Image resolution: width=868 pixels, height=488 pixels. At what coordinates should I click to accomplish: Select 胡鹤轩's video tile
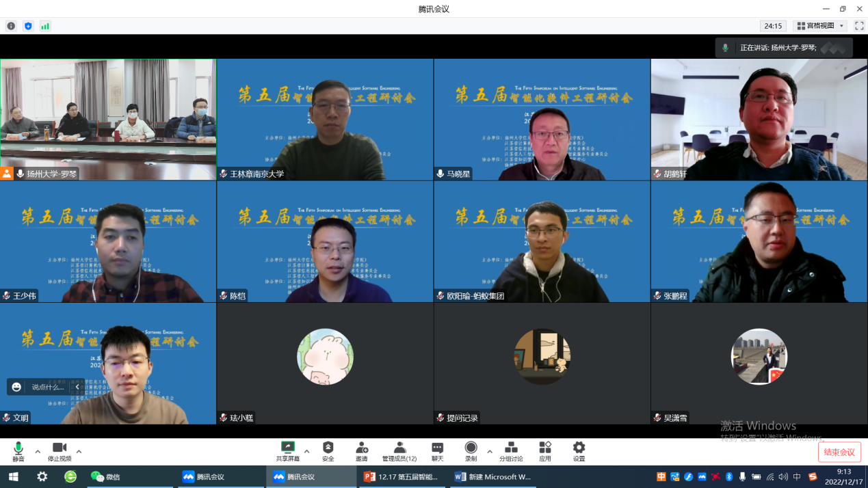pyautogui.click(x=759, y=120)
